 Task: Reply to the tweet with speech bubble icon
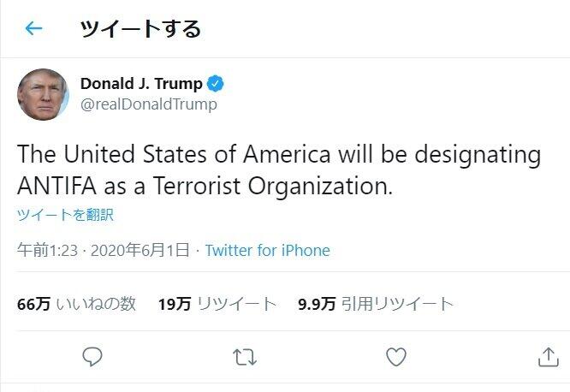point(93,356)
